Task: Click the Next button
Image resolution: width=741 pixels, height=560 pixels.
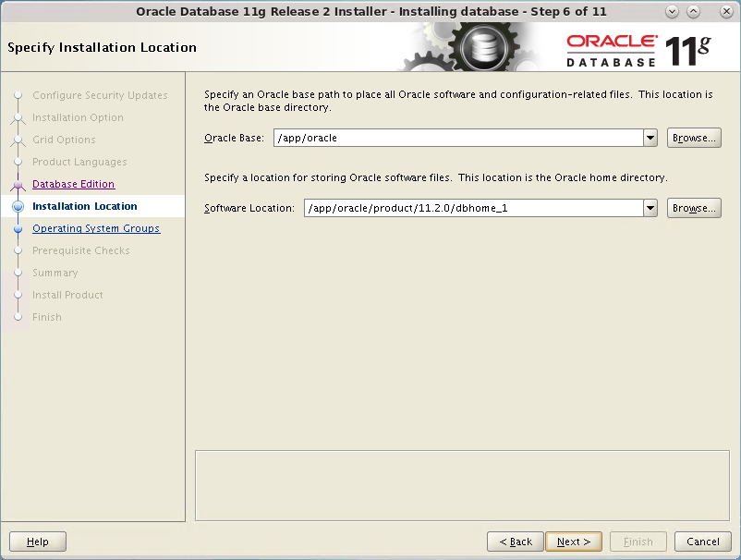Action: click(x=573, y=542)
